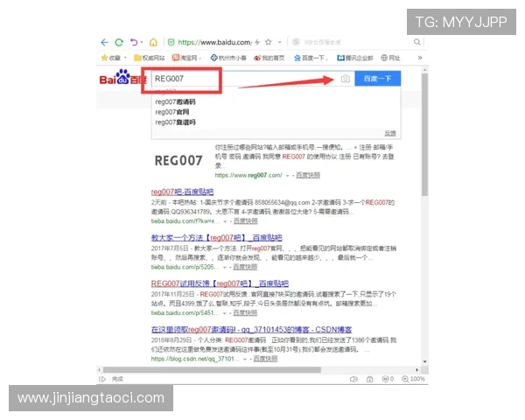Open the dropdown beside the undo icon
The height and width of the screenshot is (420, 525).
[142, 42]
